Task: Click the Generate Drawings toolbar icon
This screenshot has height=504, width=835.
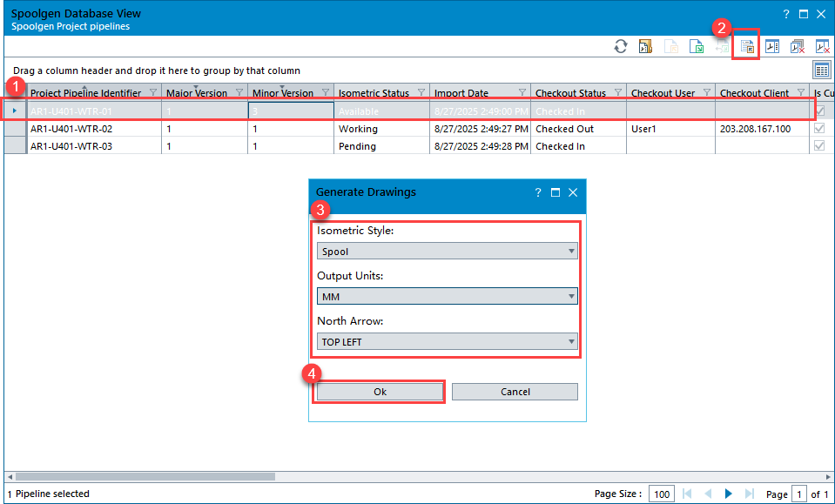Action: pyautogui.click(x=746, y=47)
